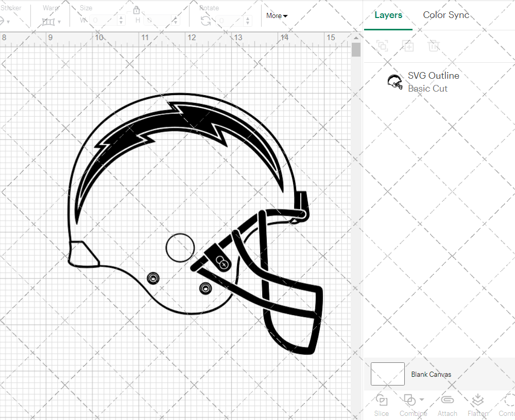
Task: Click the Delete layer trash icon
Action: pyautogui.click(x=434, y=46)
